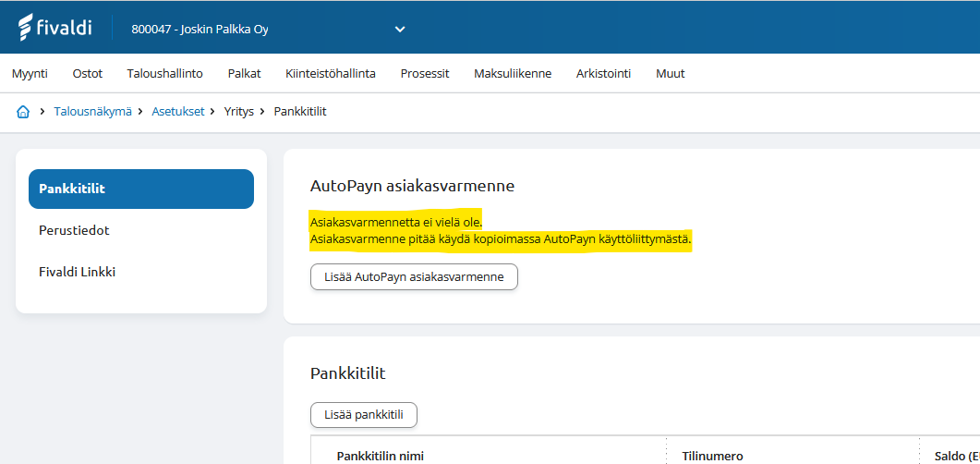Click text 'Asiakasvarmennetta ei vielä ole.'
980x464 pixels.
(396, 222)
